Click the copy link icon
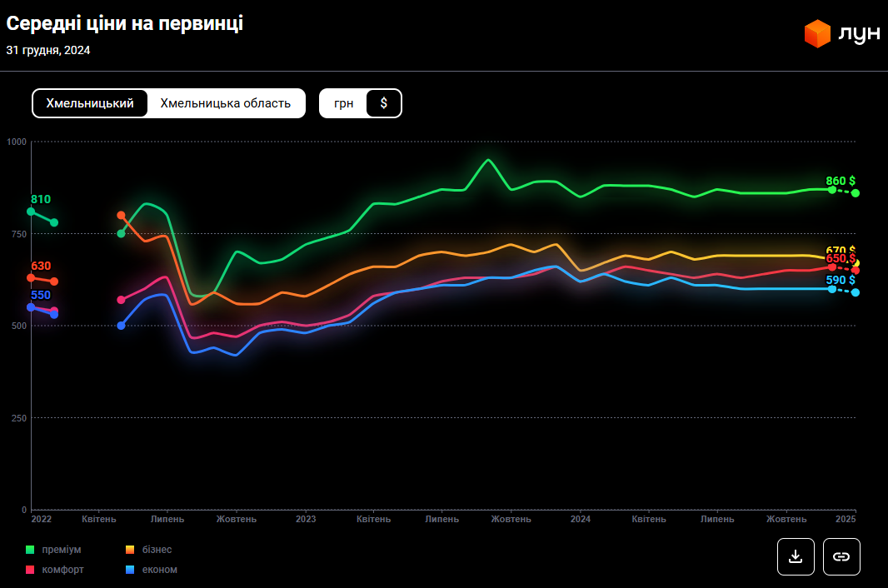Image resolution: width=888 pixels, height=588 pixels. [x=841, y=556]
